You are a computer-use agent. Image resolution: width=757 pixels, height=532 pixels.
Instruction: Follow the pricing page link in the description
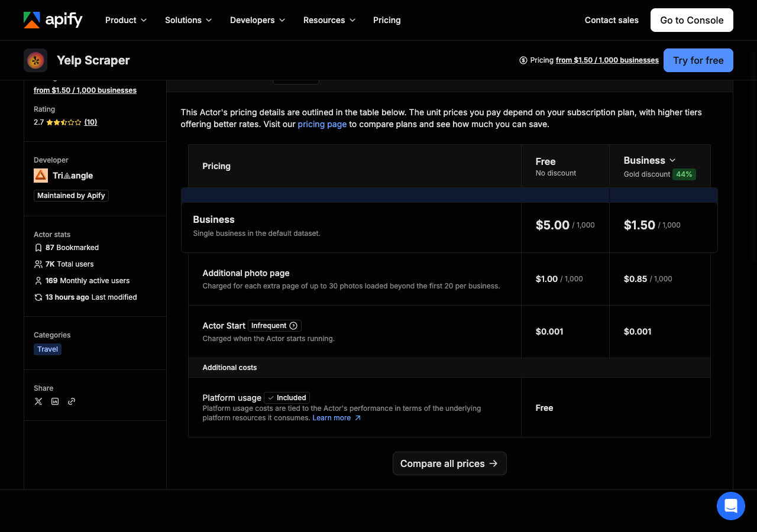tap(322, 124)
